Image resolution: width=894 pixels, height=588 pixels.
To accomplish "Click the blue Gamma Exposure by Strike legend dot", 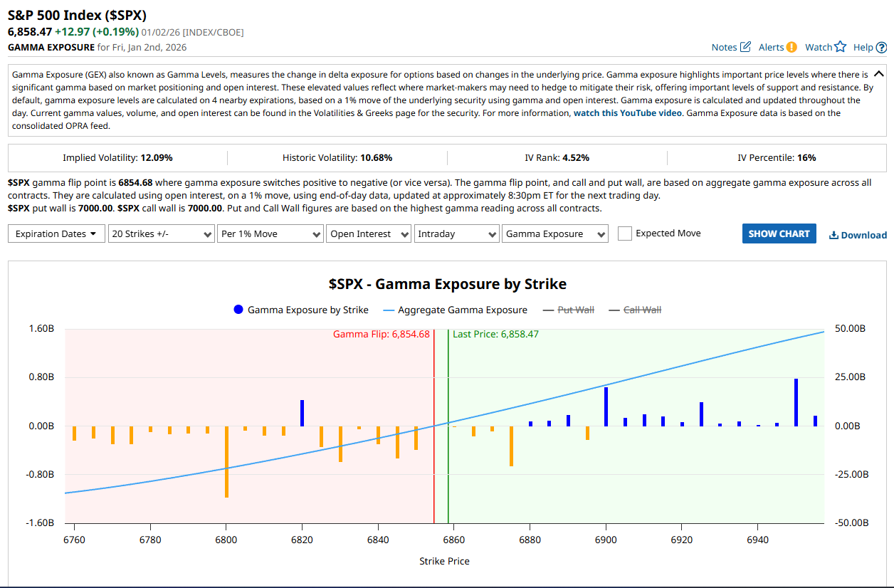I will (x=238, y=310).
